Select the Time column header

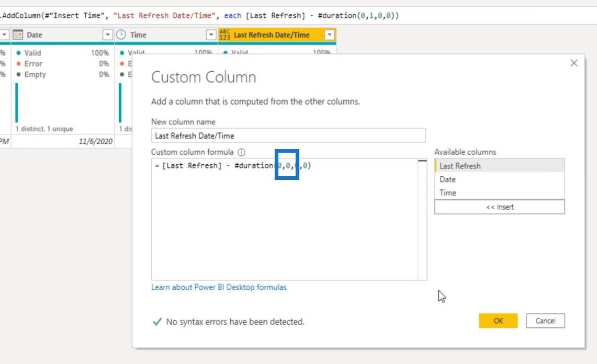pyautogui.click(x=166, y=35)
